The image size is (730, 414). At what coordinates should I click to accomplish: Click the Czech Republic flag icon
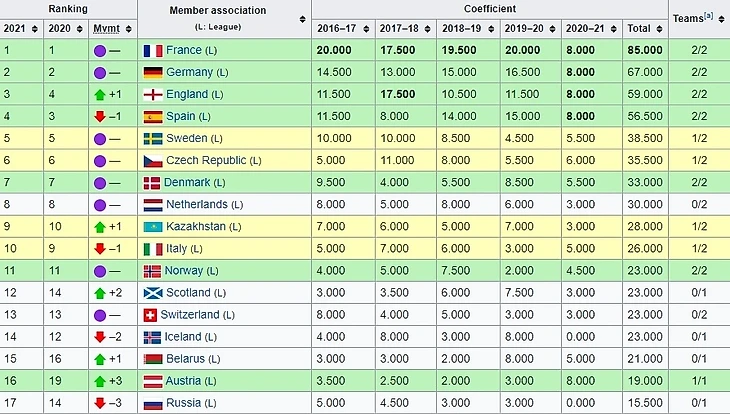click(x=153, y=160)
